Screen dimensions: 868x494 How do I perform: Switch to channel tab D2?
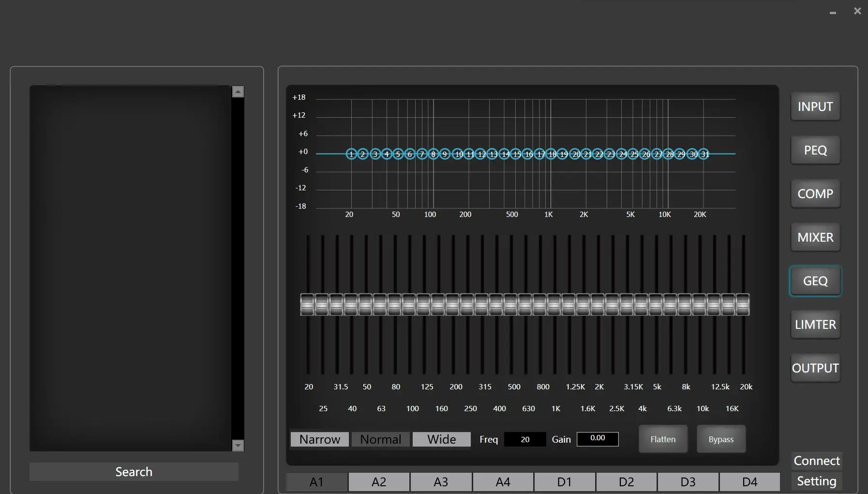627,482
